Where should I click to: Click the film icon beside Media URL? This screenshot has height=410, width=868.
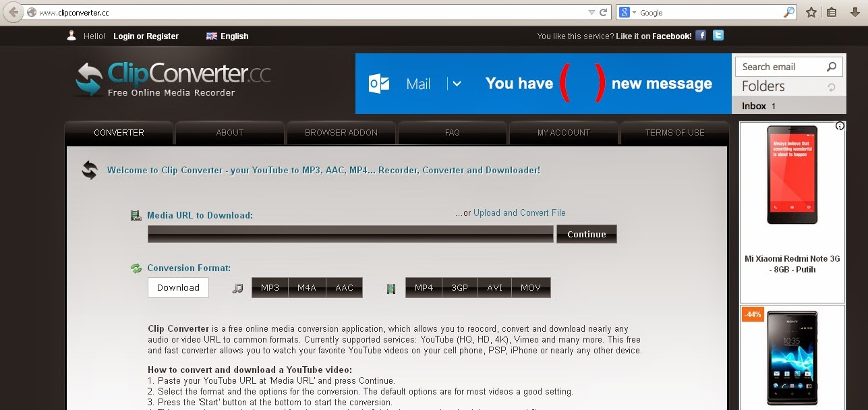(x=136, y=216)
